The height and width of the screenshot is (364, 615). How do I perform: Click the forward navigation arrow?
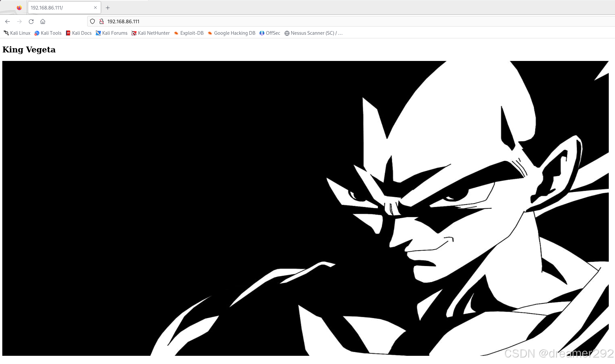pos(19,21)
